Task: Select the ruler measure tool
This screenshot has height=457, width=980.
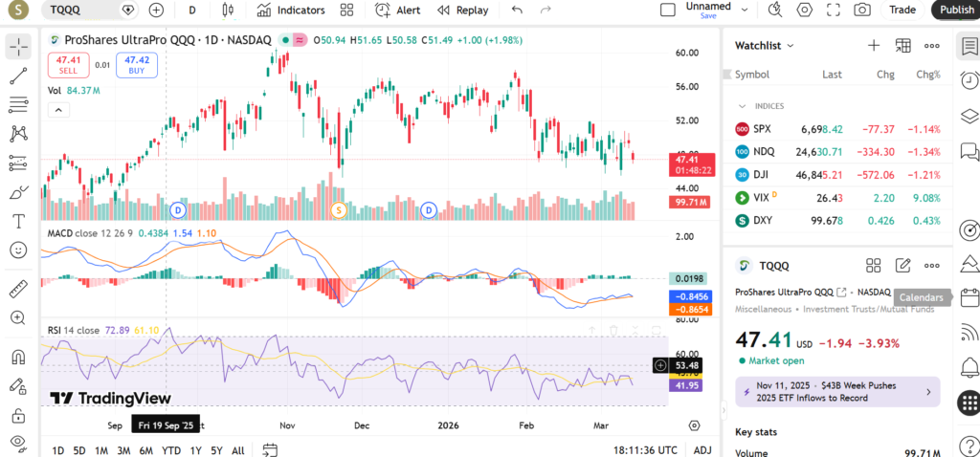Action: click(18, 288)
